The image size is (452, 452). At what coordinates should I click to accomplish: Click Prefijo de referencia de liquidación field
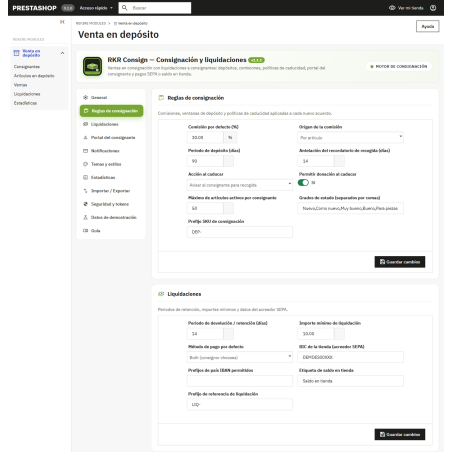click(240, 404)
